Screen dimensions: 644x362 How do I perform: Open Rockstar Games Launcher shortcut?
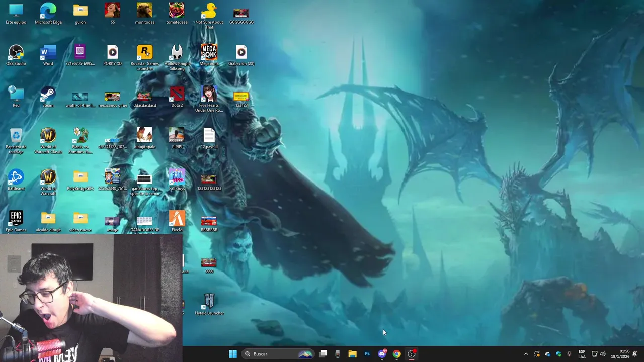click(144, 57)
